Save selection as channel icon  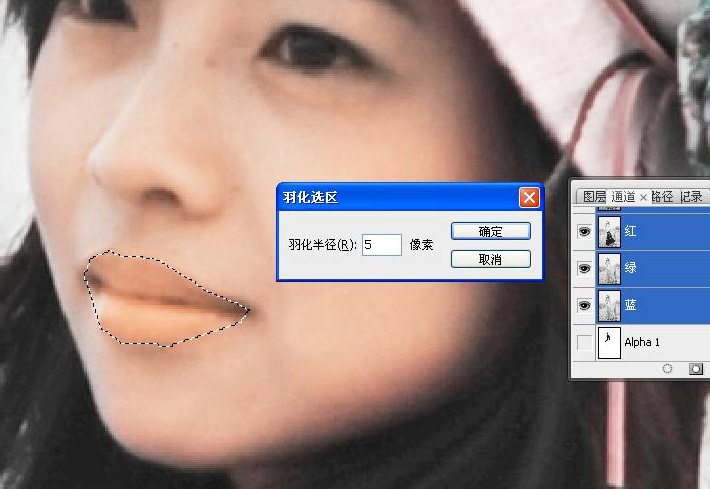(696, 369)
